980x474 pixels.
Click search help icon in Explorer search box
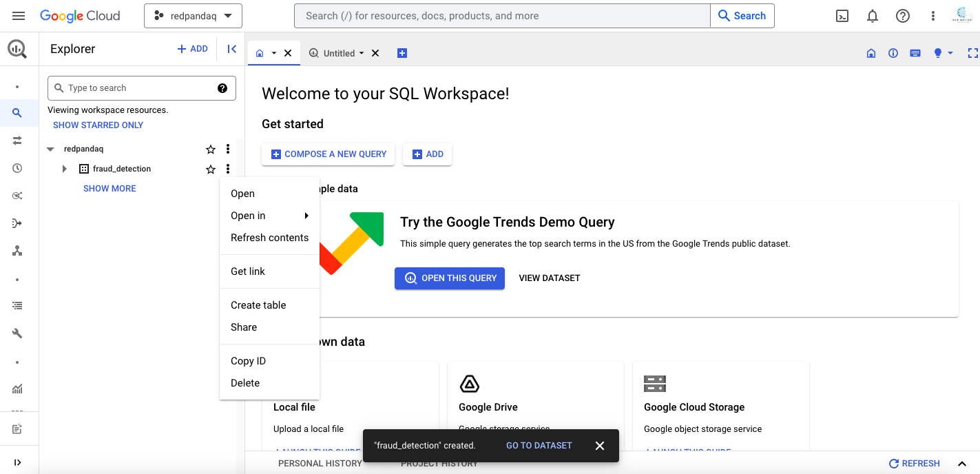tap(222, 88)
